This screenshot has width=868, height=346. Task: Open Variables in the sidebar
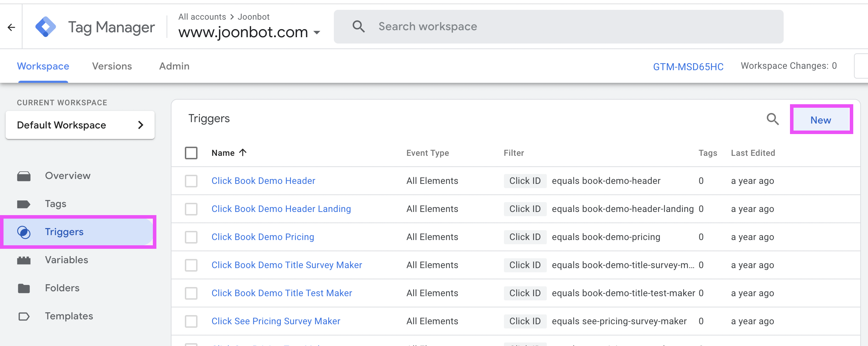pyautogui.click(x=66, y=260)
